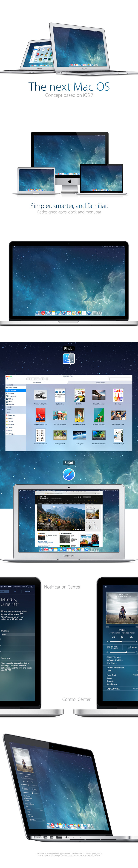Choose the School tag in Finder sidebar

coord(16,422)
